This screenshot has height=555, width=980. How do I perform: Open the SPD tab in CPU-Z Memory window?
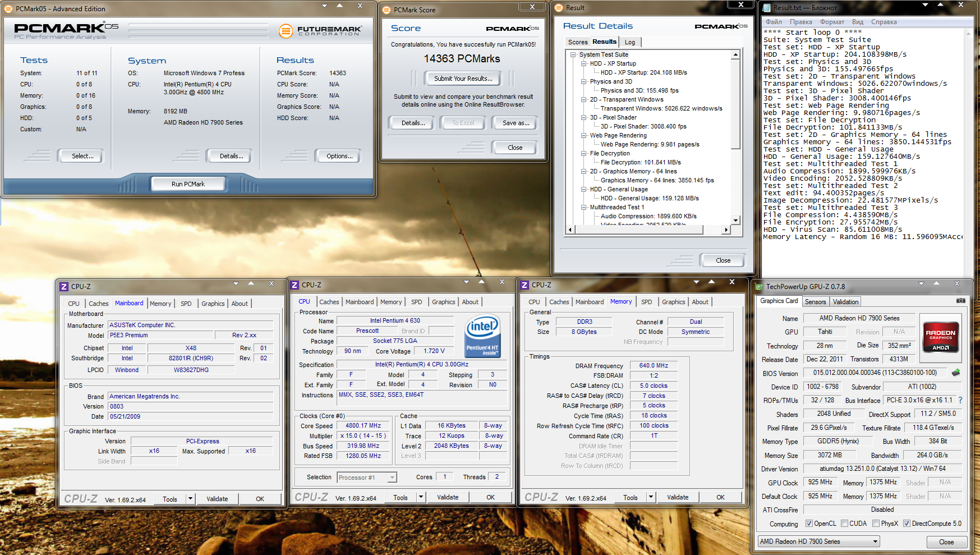click(x=646, y=302)
